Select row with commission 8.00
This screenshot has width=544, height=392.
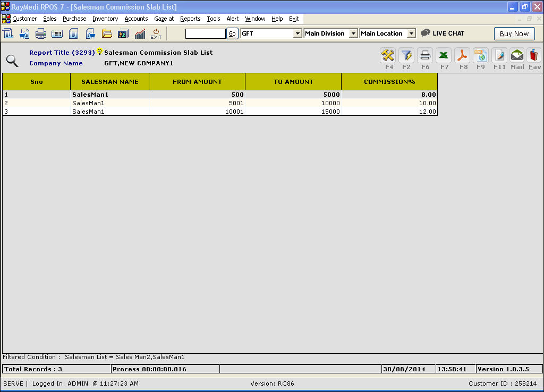(x=220, y=95)
